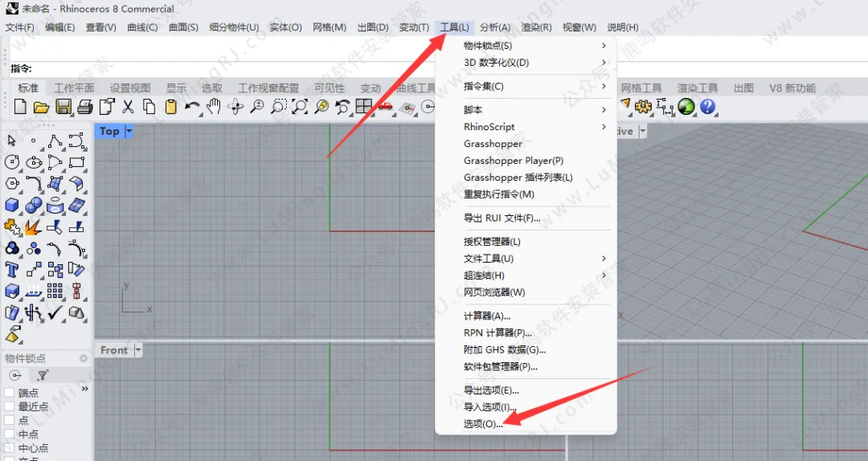Open a file with the yellow folder icon
This screenshot has width=868, height=461.
click(x=42, y=107)
